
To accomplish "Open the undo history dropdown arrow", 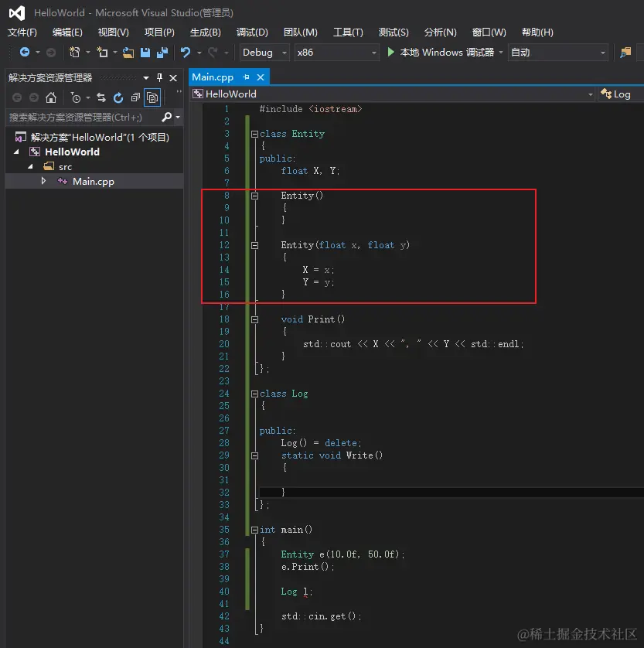I will point(199,53).
